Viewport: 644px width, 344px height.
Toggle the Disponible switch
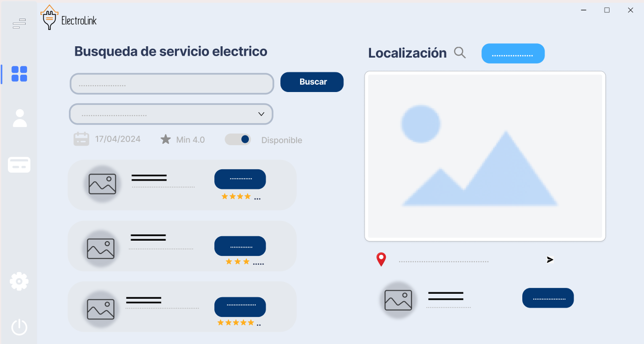click(x=238, y=139)
